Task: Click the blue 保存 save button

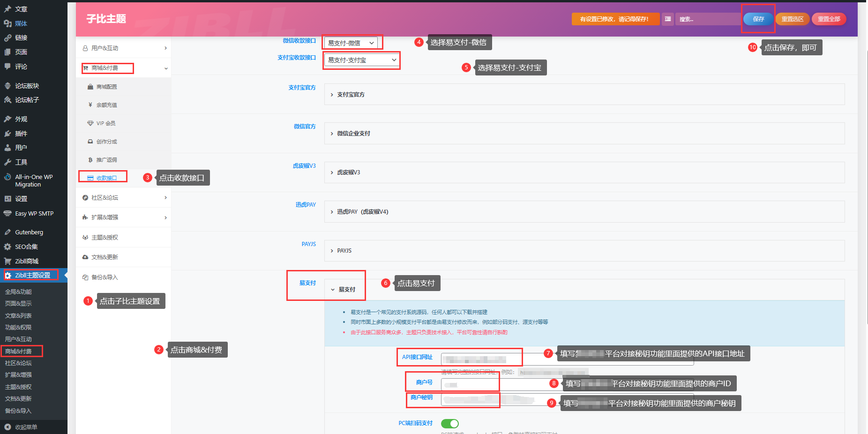Action: (x=758, y=19)
